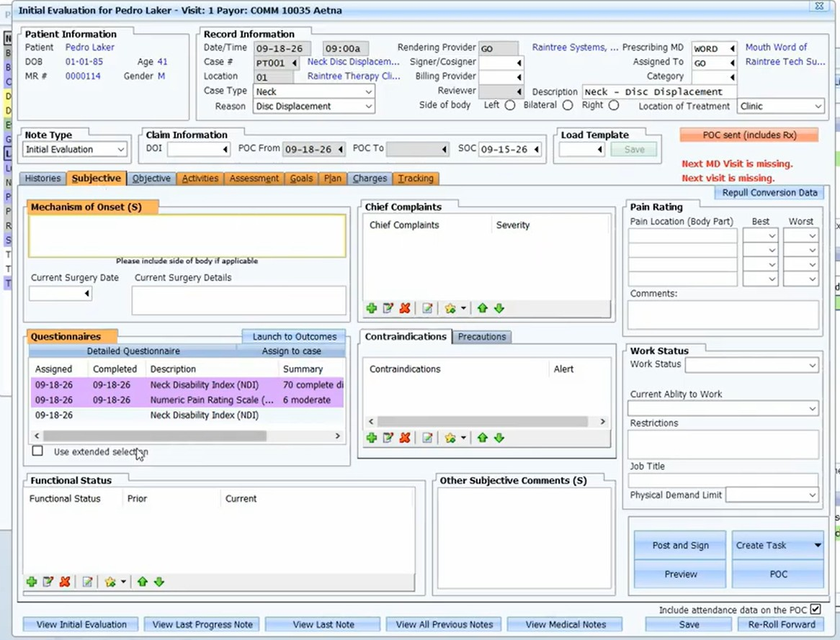Move functional status up with green arrow
Screen dimensions: 840x640
click(x=142, y=582)
